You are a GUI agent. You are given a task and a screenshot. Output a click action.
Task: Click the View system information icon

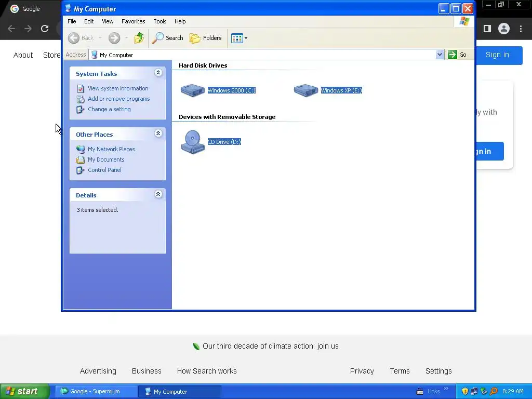pos(81,88)
